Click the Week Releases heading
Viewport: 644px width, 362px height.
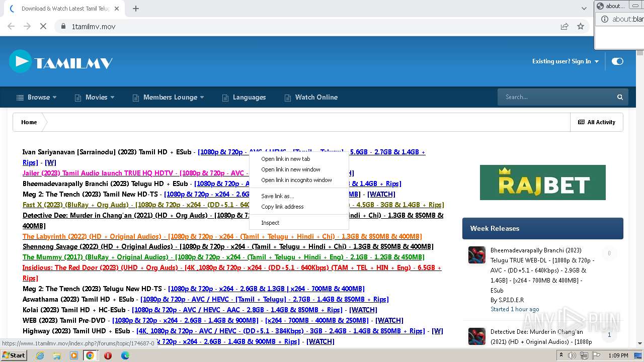tap(495, 228)
